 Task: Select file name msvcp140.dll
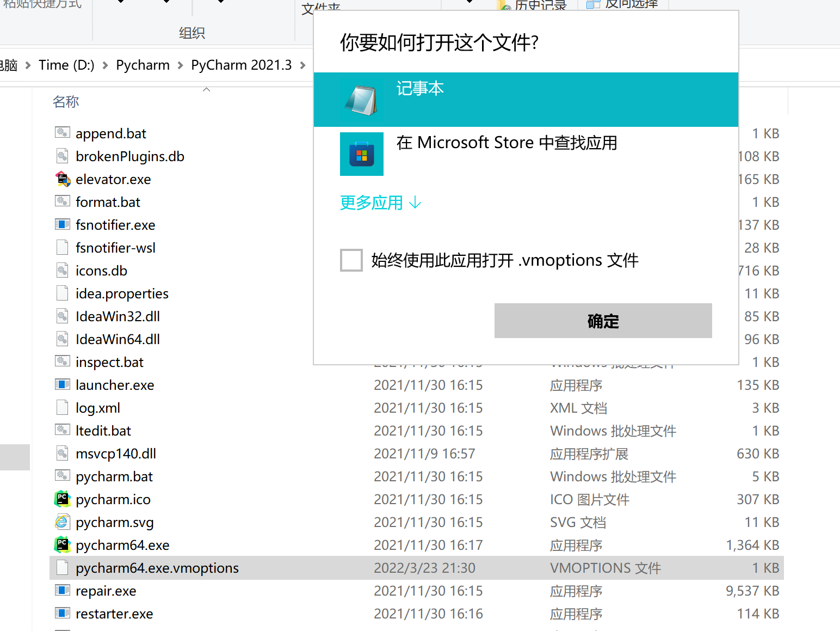tap(115, 454)
